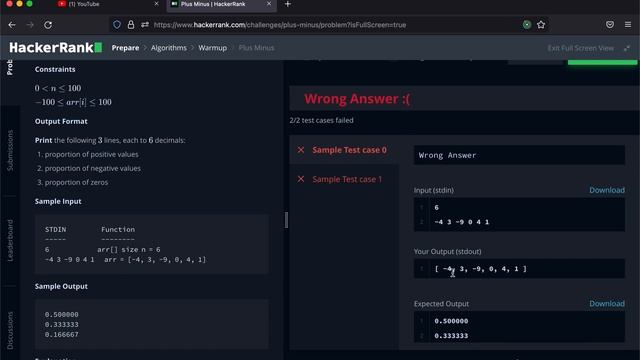The height and width of the screenshot is (360, 640).
Task: Click the 'Wrong Answer :(' heading
Action: coord(357,99)
